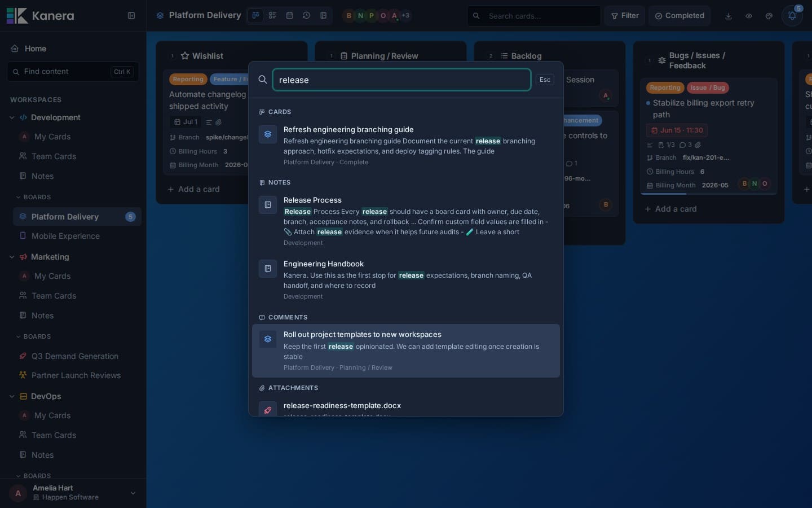Open My Cards under Development

point(77,137)
